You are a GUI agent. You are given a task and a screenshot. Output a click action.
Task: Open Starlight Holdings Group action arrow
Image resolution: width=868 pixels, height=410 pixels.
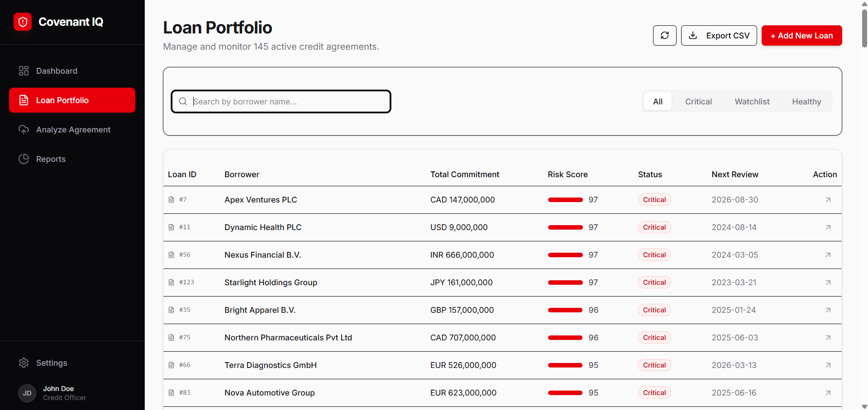828,283
